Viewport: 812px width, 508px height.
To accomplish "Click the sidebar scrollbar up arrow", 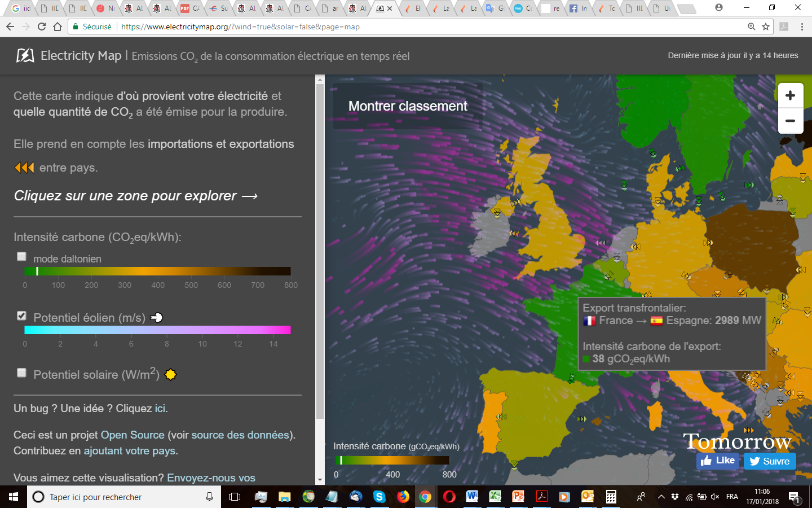I will [x=320, y=80].
